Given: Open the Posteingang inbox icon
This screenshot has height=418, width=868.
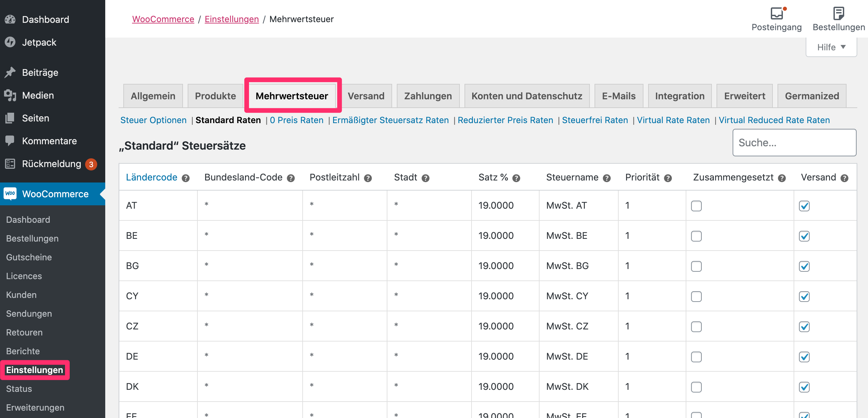Looking at the screenshot, I should coord(777,13).
